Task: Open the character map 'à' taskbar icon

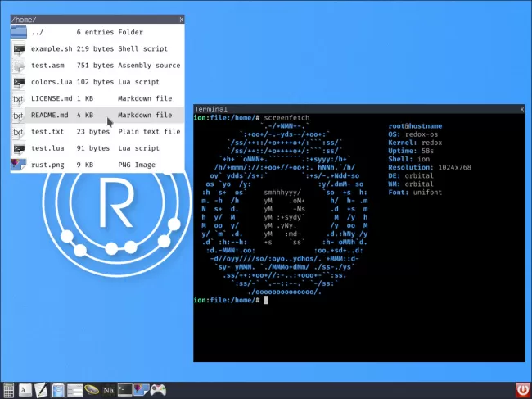Action: point(25,390)
